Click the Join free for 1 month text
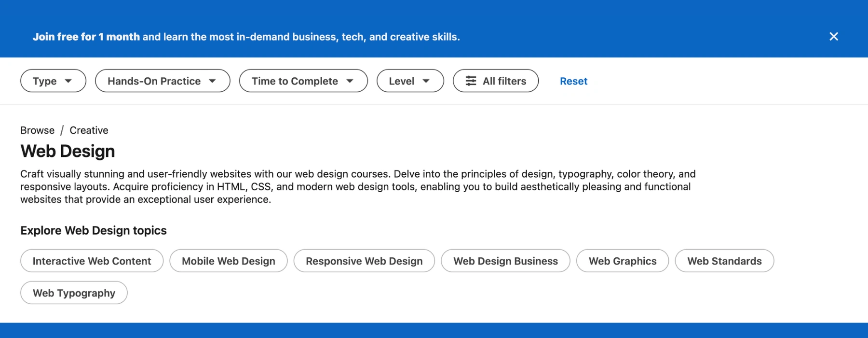The height and width of the screenshot is (338, 868). [86, 37]
